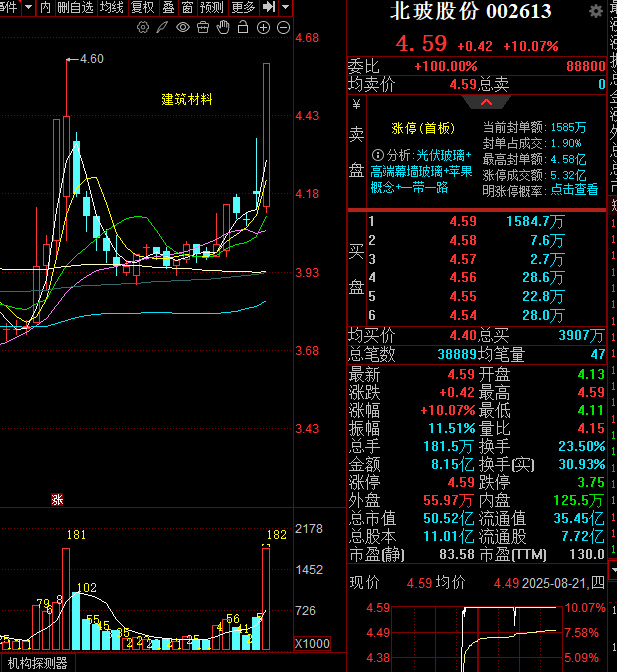Click the 市盈(静) 83.58 value
Image resolution: width=617 pixels, height=672 pixels.
click(x=457, y=554)
